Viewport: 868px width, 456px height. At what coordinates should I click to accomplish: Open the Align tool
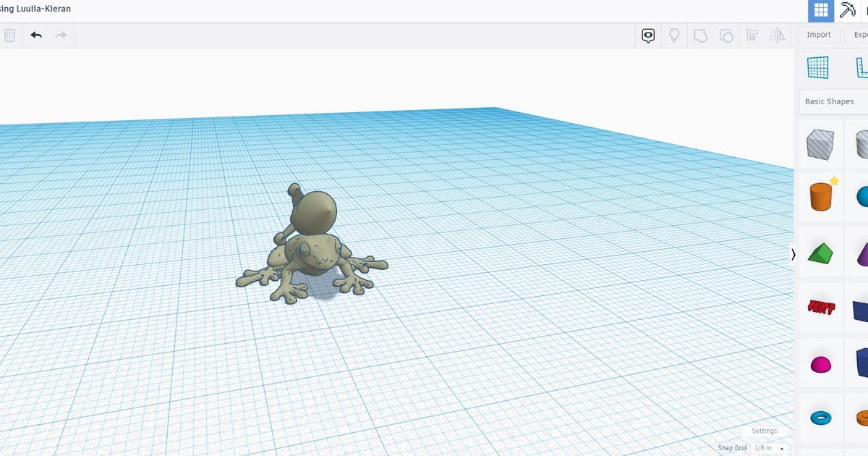pyautogui.click(x=752, y=35)
